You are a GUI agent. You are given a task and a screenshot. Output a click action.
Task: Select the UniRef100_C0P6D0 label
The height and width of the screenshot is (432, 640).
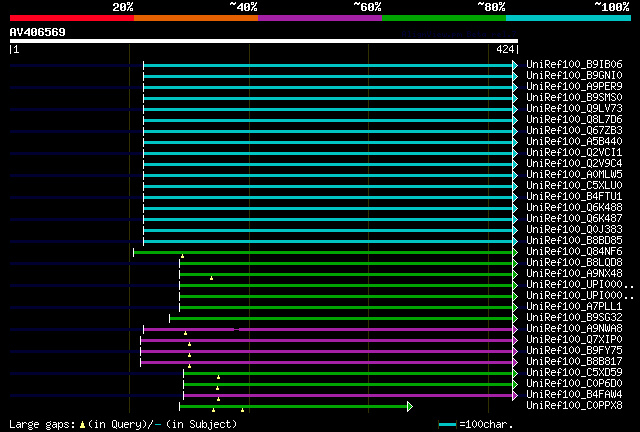[574, 384]
